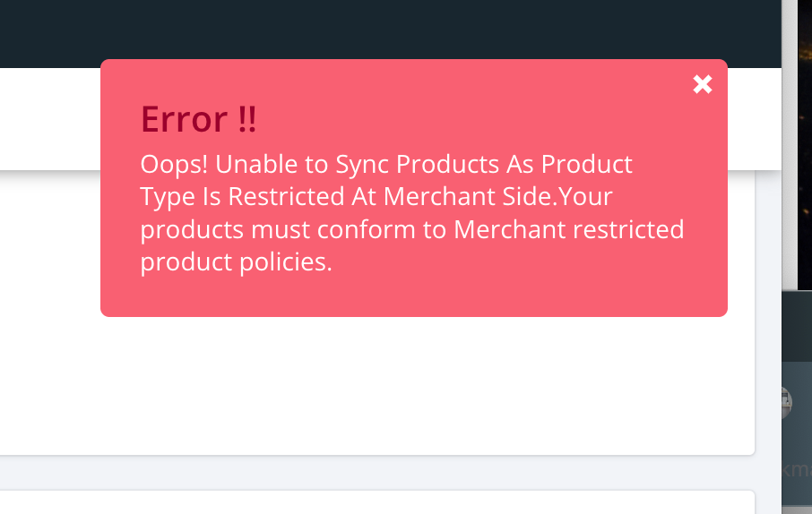The image size is (812, 514).
Task: Close the error notification with X
Action: (x=703, y=84)
